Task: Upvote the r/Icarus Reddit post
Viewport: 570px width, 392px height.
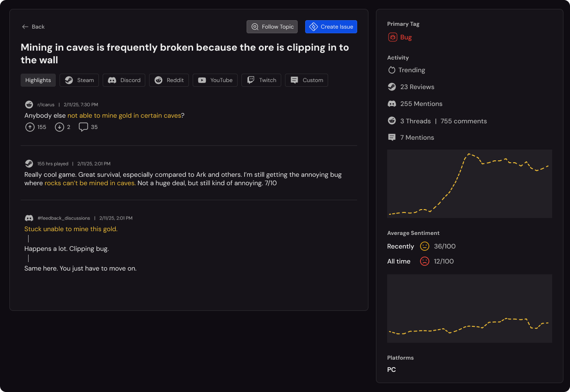Action: (30, 127)
